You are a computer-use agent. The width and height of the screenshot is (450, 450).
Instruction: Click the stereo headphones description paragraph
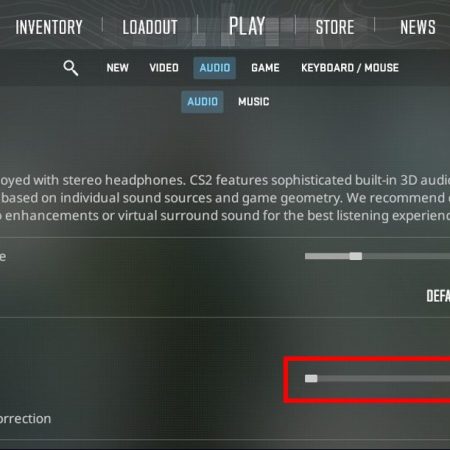[x=225, y=198]
